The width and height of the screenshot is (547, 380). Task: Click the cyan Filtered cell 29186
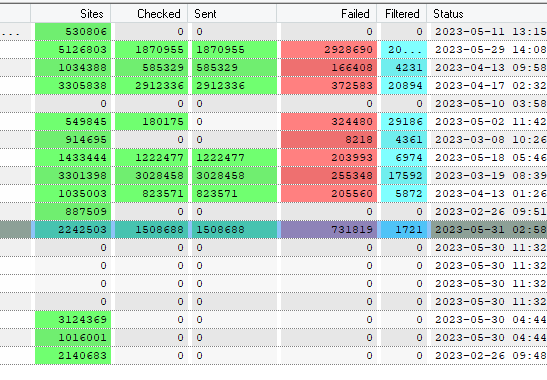(x=404, y=122)
